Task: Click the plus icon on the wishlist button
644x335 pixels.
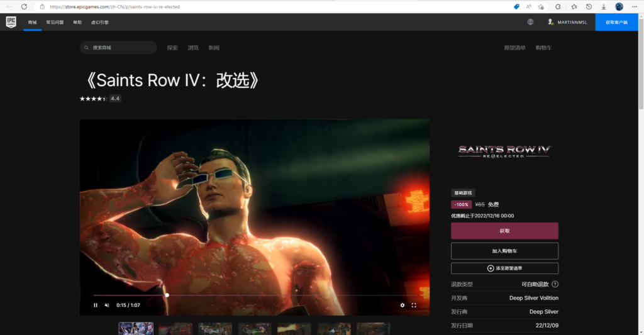Action: 491,268
